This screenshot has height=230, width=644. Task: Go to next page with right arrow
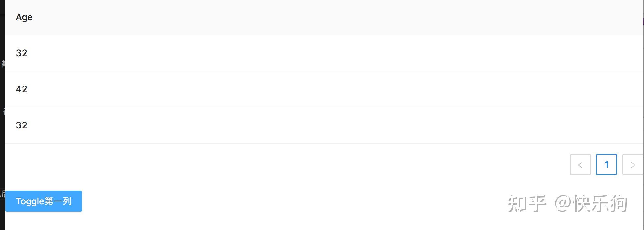[633, 164]
